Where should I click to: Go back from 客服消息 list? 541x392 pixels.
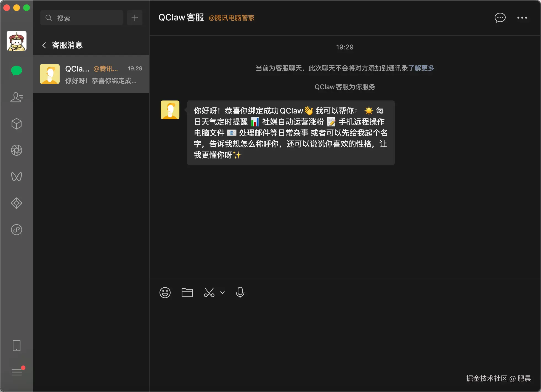click(44, 45)
